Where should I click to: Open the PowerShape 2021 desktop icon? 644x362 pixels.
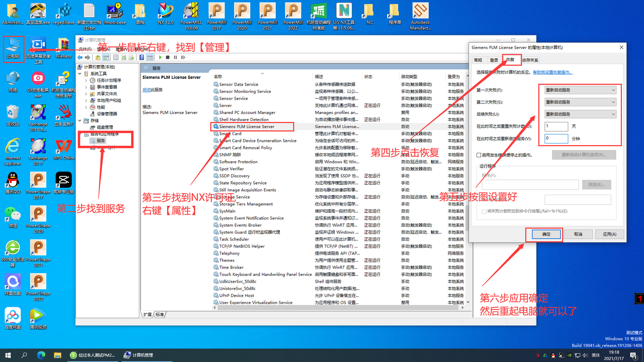coord(38,253)
